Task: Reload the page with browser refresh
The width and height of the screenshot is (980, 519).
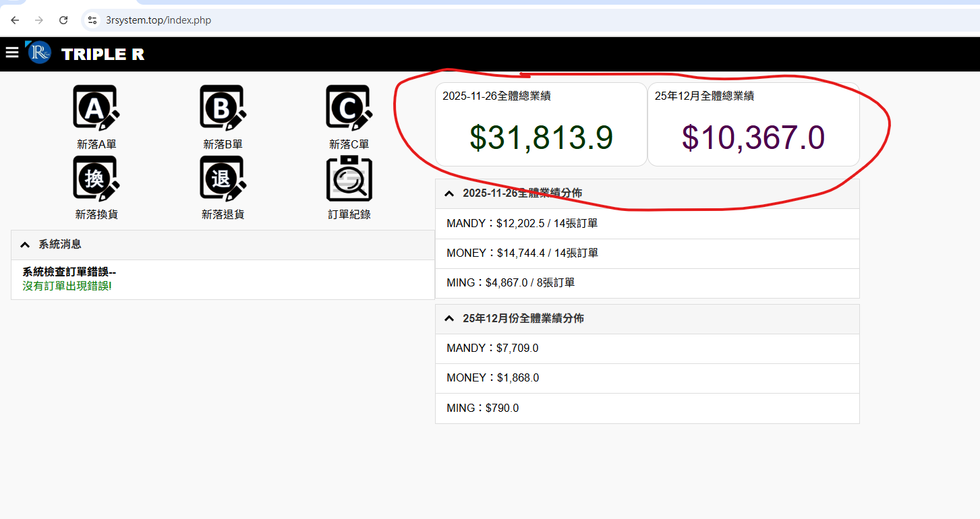Action: (63, 20)
